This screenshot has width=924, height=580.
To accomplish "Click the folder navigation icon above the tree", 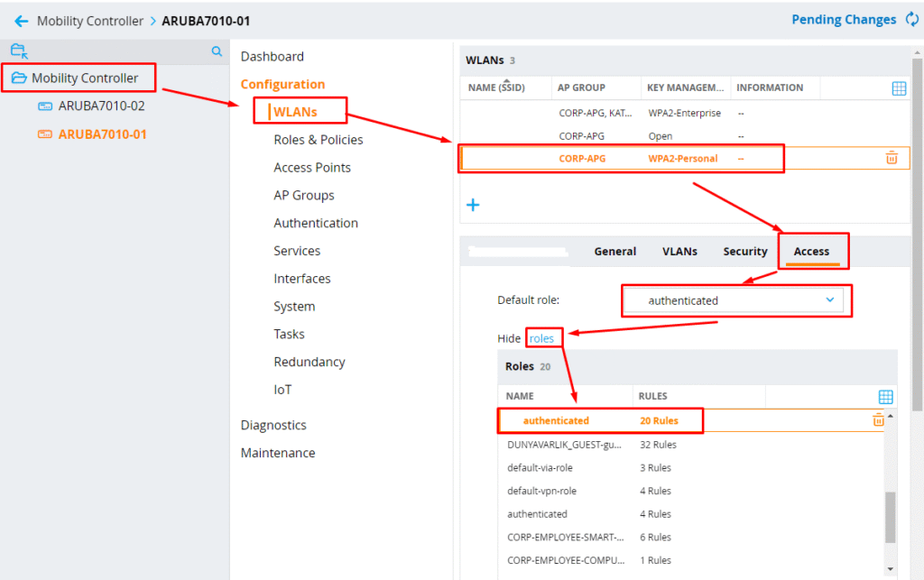I will click(x=19, y=51).
